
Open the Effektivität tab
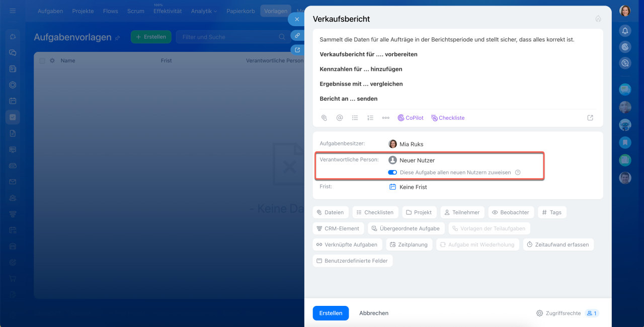pos(168,11)
